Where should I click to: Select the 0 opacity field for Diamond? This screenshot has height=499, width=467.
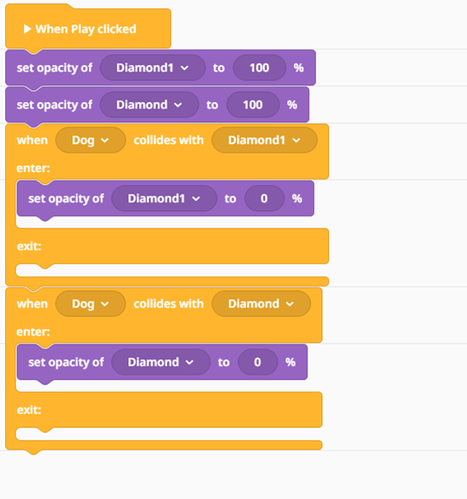click(257, 362)
